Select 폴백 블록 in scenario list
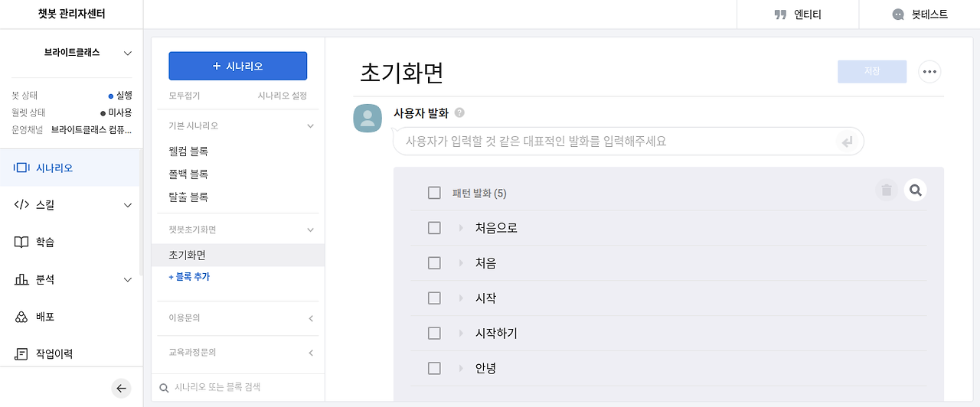The width and height of the screenshot is (980, 407). click(x=188, y=174)
